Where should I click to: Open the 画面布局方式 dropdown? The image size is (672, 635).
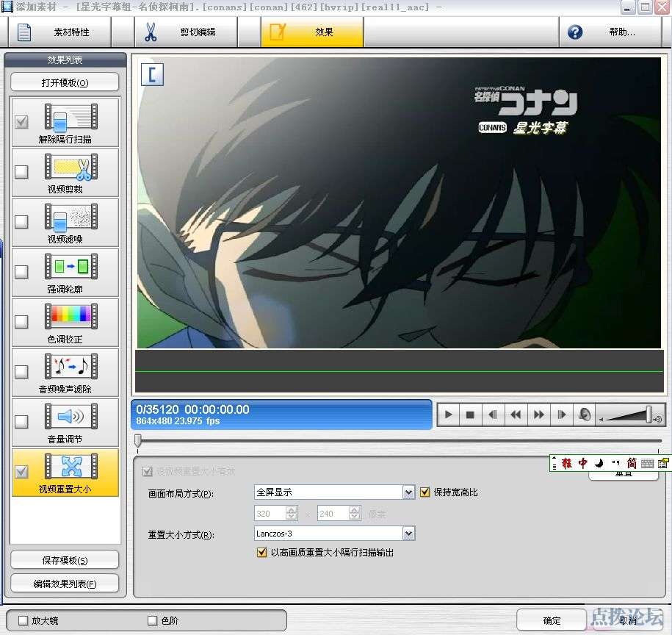pos(409,492)
